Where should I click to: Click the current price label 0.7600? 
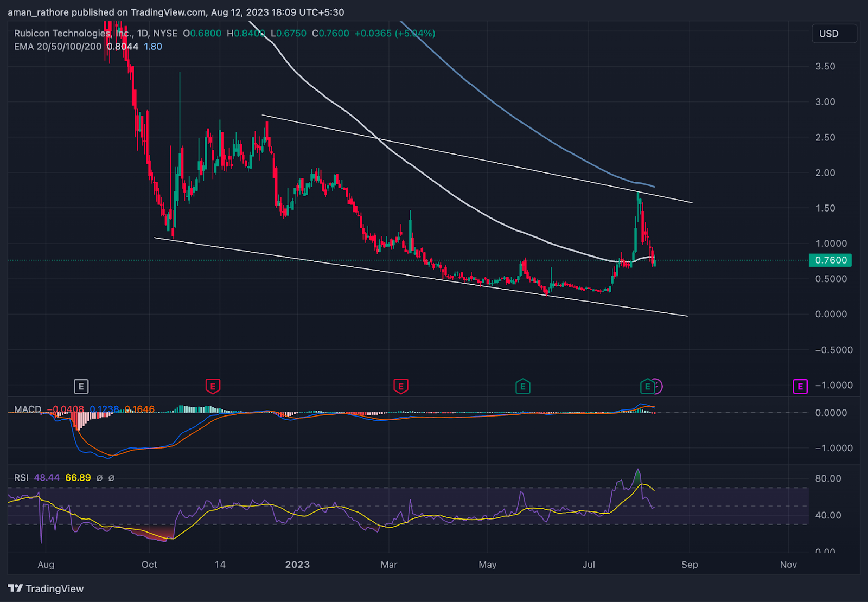click(x=831, y=260)
